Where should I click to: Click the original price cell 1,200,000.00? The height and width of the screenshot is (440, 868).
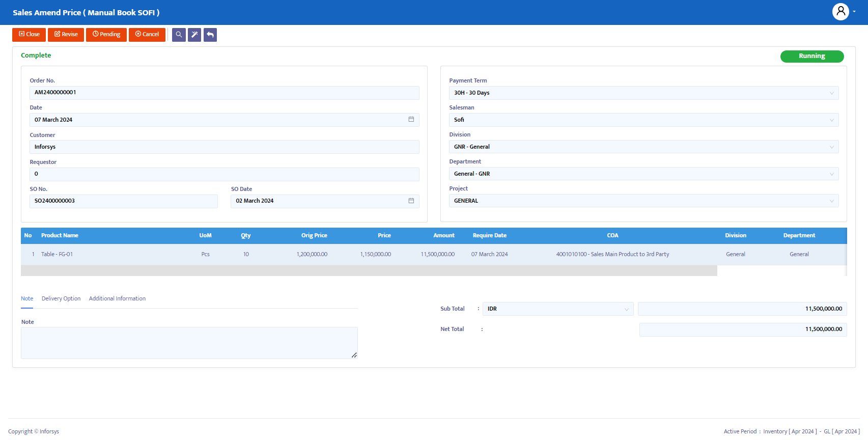pos(312,254)
